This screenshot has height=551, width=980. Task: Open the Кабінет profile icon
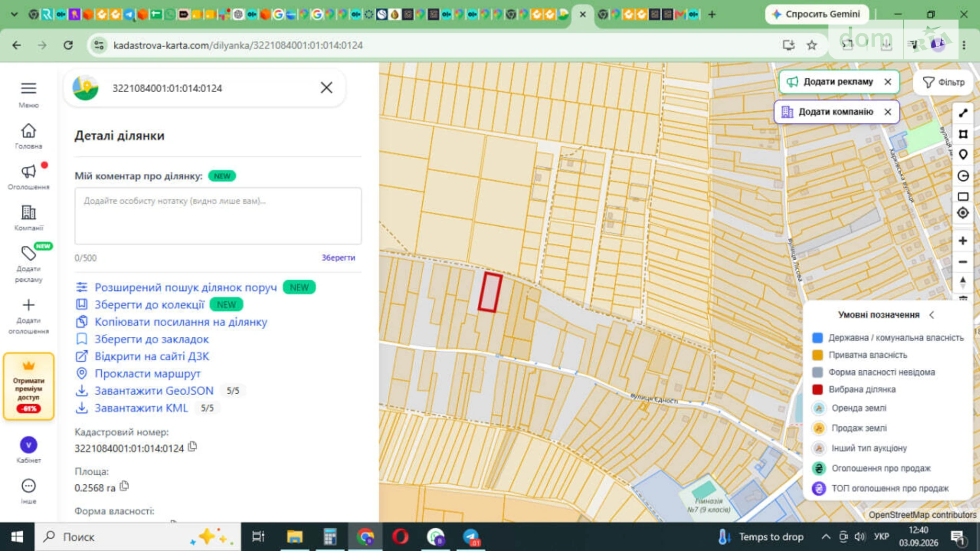(29, 445)
